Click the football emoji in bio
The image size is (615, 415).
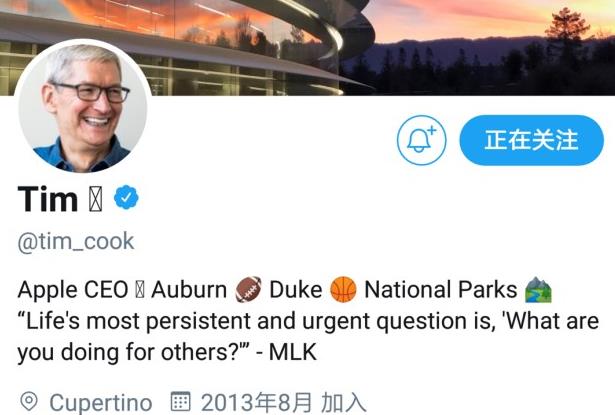click(x=248, y=290)
